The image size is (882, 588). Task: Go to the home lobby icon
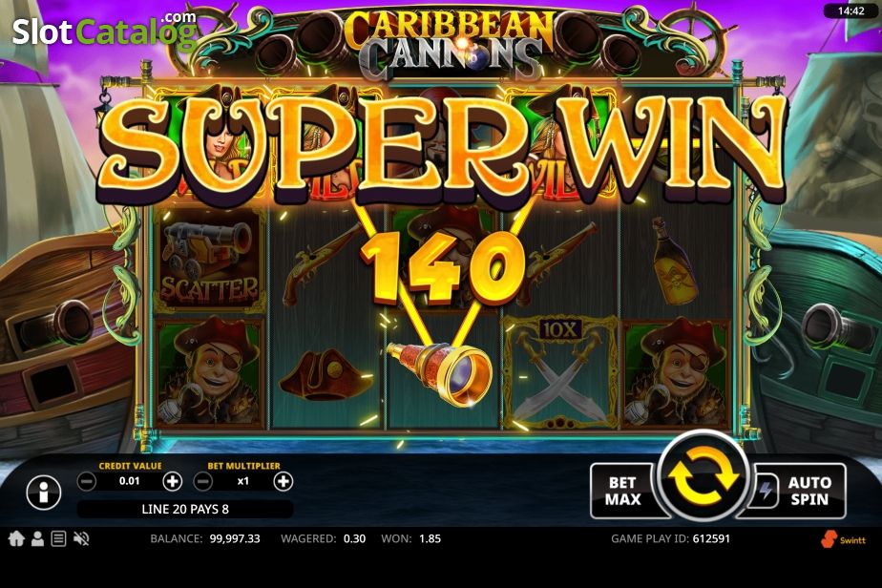16,538
